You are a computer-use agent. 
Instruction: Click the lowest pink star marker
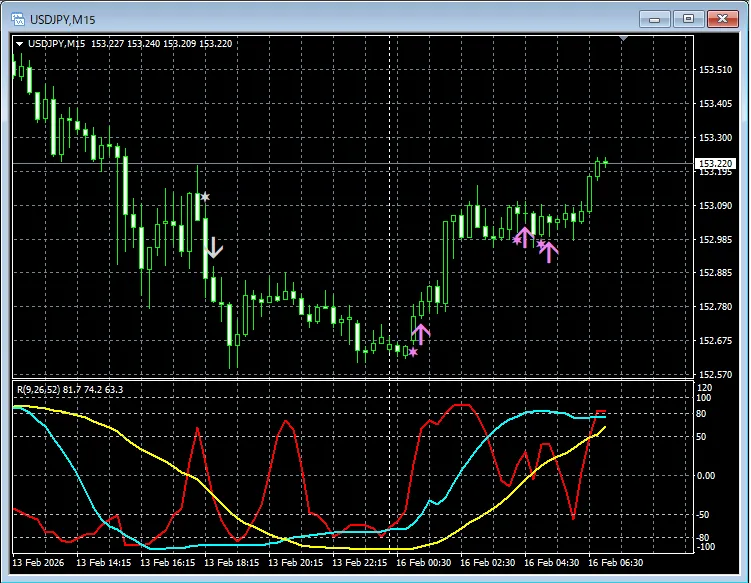413,352
